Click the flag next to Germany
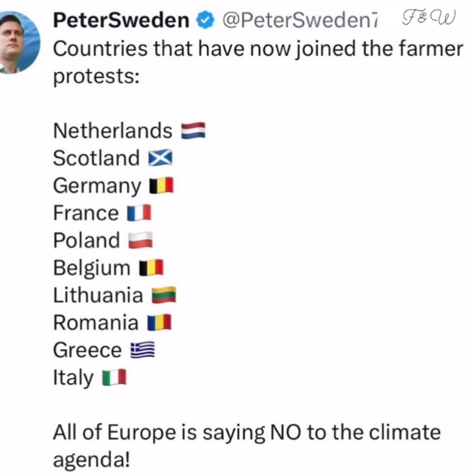The width and height of the screenshot is (473, 476). [x=162, y=186]
